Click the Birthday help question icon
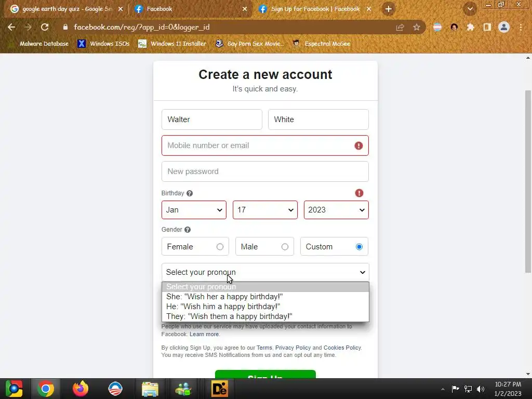 pos(190,193)
